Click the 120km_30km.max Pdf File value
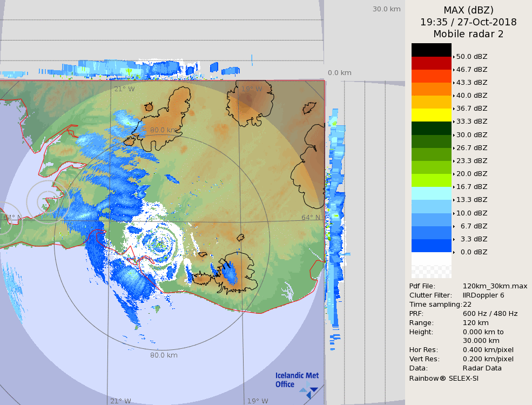The image size is (532, 405). 495,286
